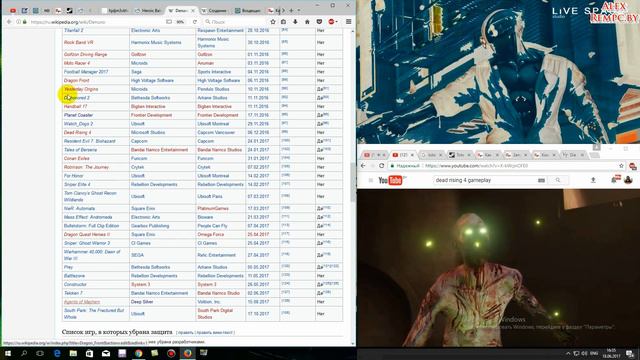The width and height of the screenshot is (640, 360).
Task: Open Firefox downloads arrow icon
Action: click(295, 22)
